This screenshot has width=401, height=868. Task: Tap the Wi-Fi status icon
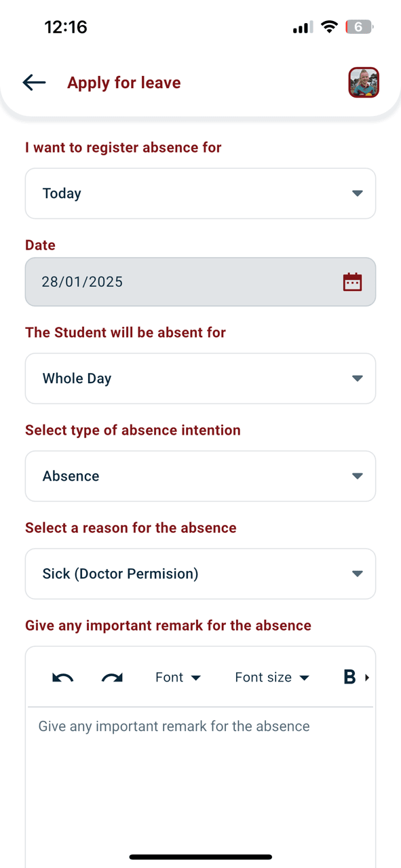[x=329, y=27]
